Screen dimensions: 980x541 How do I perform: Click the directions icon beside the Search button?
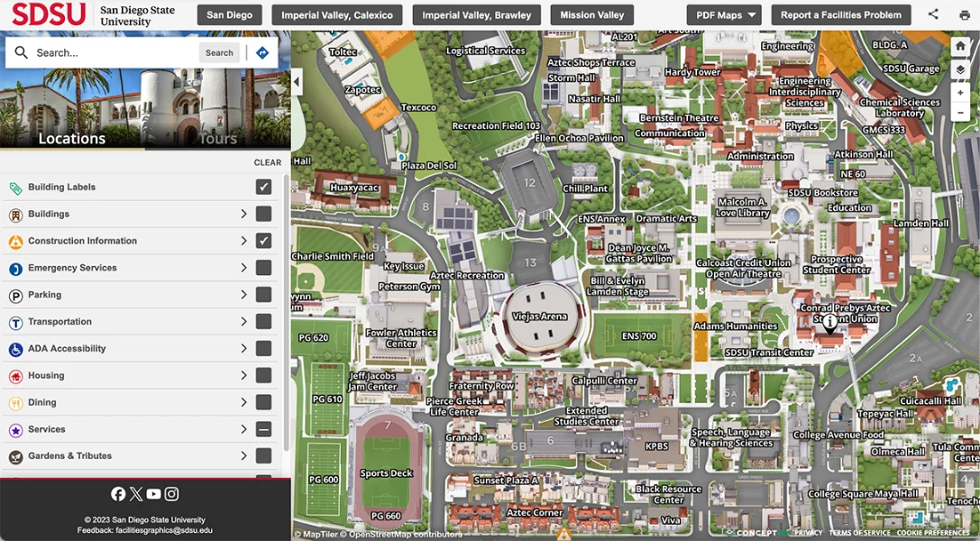tap(262, 53)
